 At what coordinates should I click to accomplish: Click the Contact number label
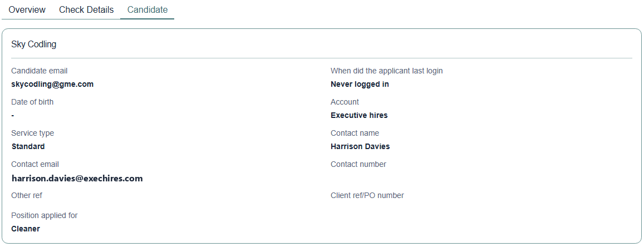pyautogui.click(x=358, y=164)
